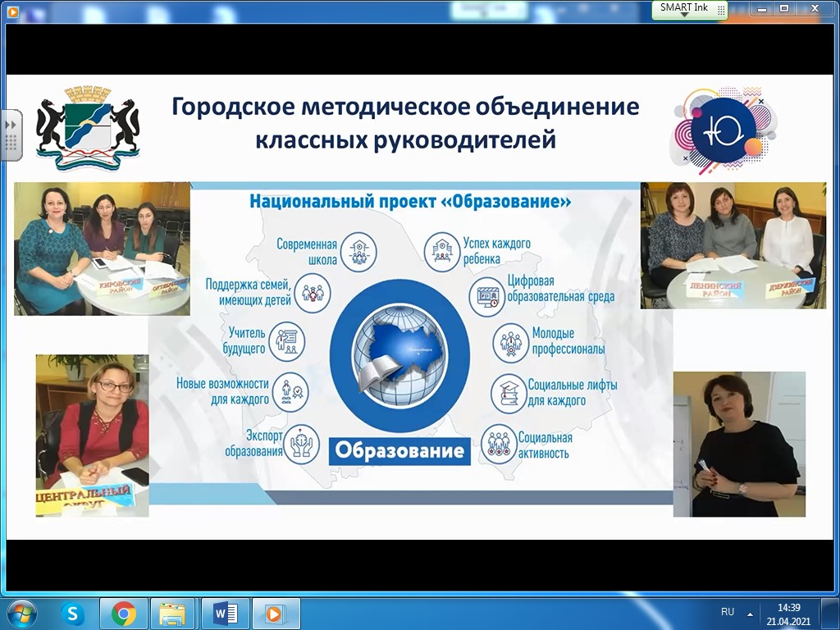The width and height of the screenshot is (840, 630).
Task: Maximize the media player window
Action: [784, 10]
